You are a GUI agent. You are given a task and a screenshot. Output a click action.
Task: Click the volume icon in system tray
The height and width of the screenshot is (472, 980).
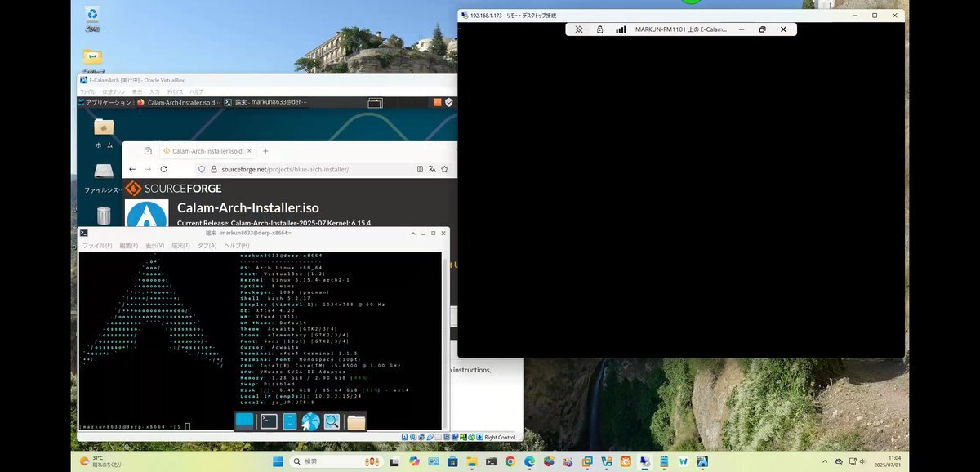point(862,461)
